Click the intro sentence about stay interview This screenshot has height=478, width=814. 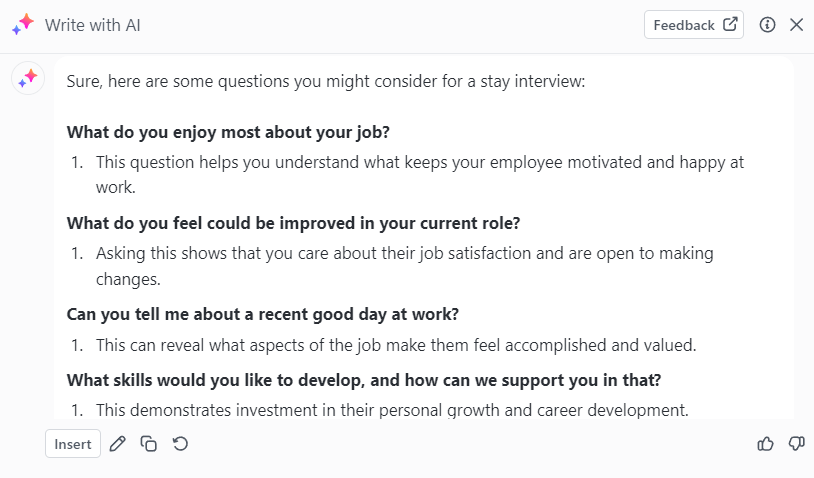(325, 81)
